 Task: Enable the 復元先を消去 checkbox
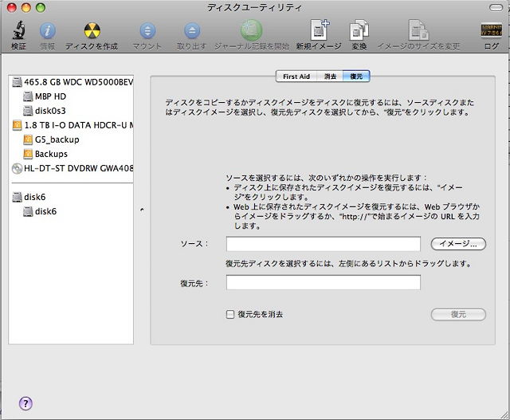(230, 315)
